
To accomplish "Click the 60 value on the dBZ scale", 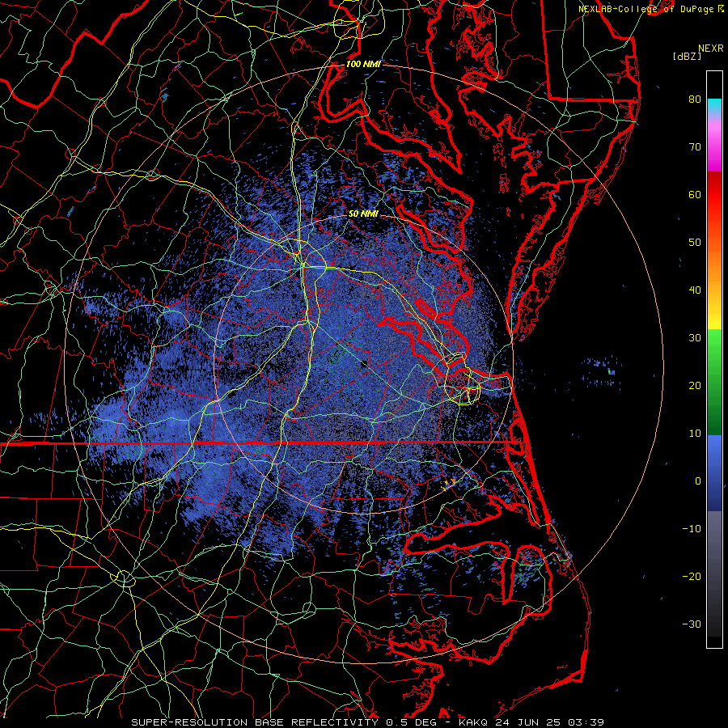I will (695, 194).
